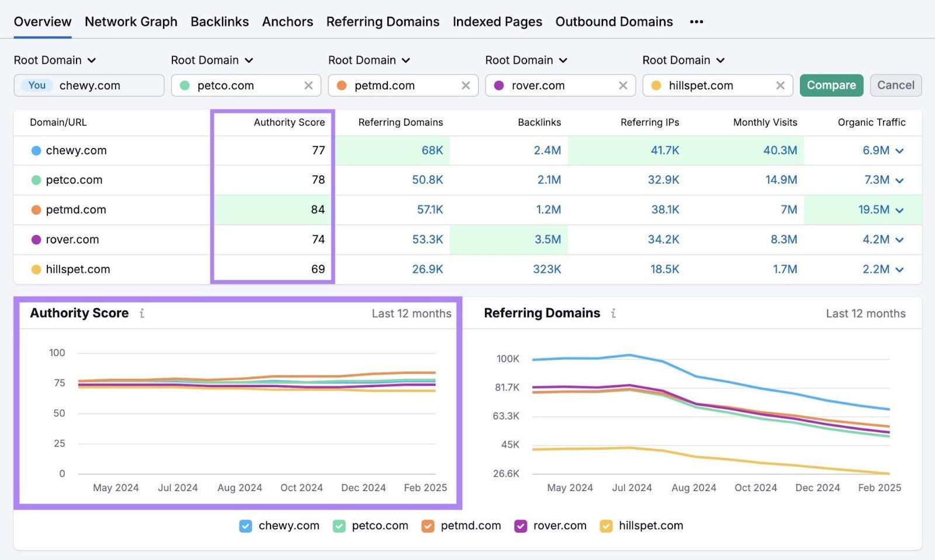935x560 pixels.
Task: Remove petmd.com from the comparison
Action: coord(466,85)
